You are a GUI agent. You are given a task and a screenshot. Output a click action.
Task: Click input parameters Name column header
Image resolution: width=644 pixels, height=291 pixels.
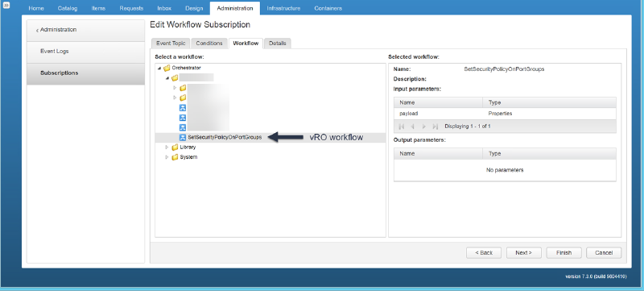(x=438, y=102)
